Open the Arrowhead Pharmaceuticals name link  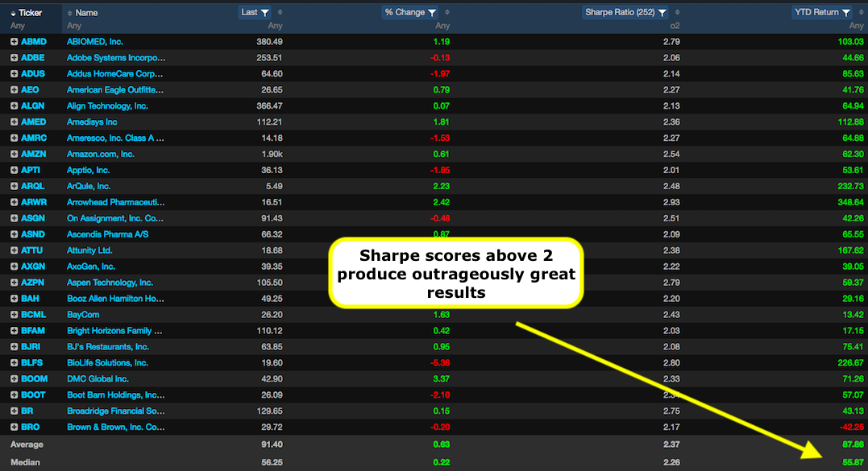116,202
